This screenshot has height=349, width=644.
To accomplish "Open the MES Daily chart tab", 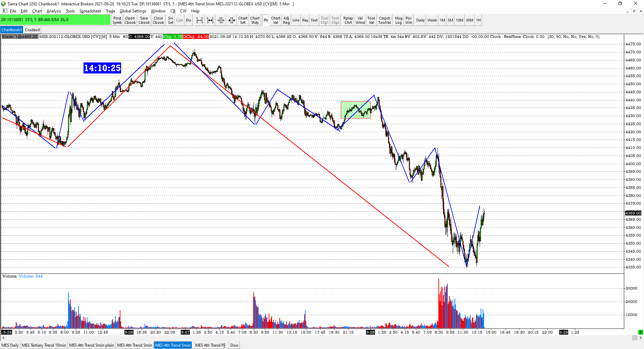I will click(10, 345).
